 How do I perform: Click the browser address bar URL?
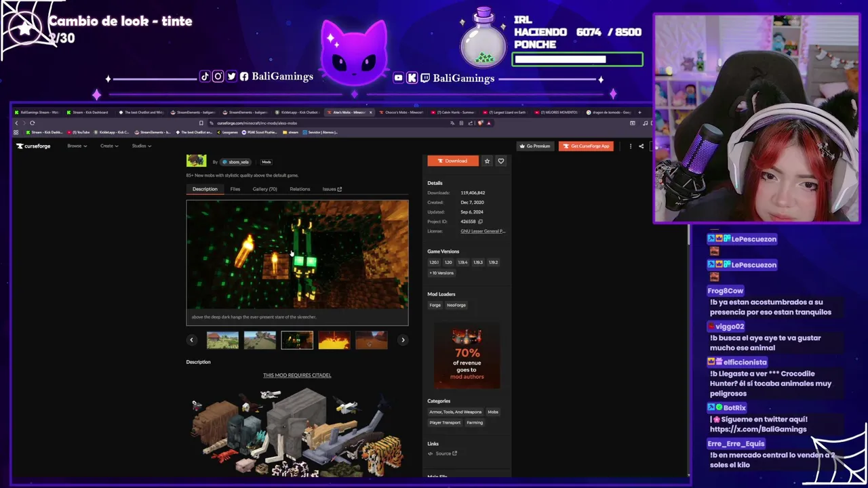click(257, 123)
